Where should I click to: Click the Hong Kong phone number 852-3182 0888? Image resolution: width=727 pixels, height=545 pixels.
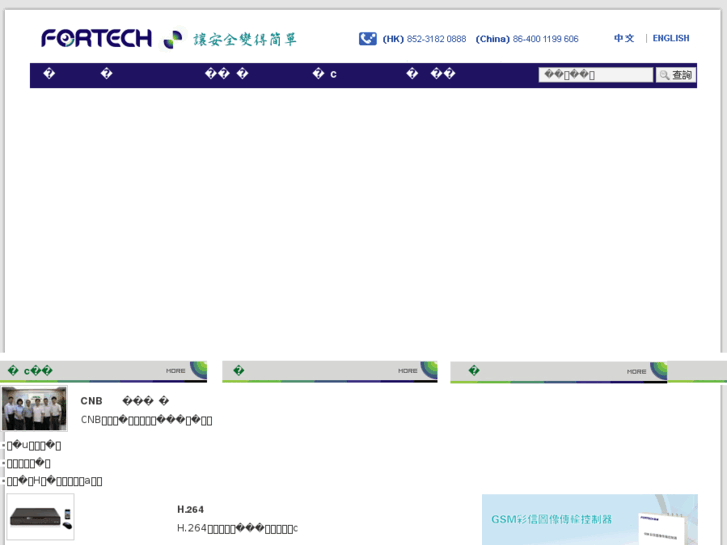tap(436, 39)
